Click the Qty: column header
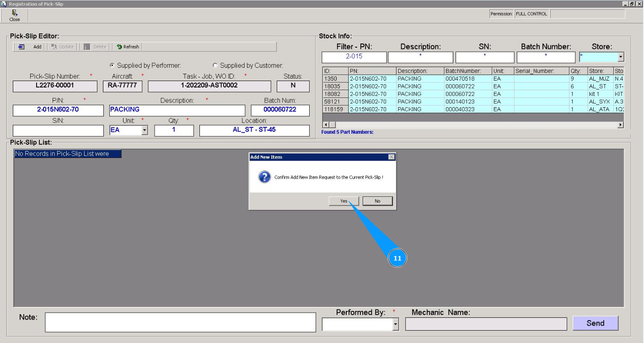The image size is (644, 343). [x=578, y=71]
